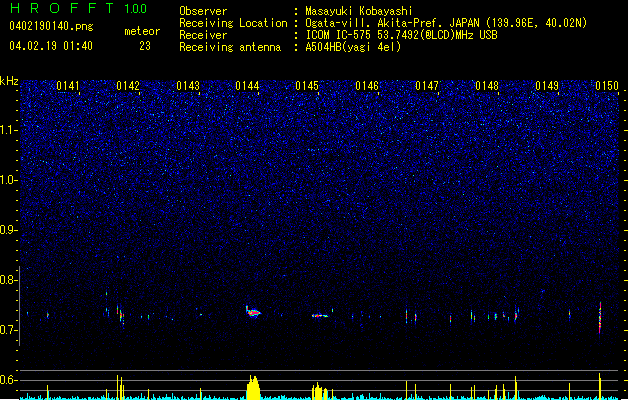Click the 0150 time marker
Image resolution: width=629 pixels, height=400 pixels.
(x=607, y=86)
